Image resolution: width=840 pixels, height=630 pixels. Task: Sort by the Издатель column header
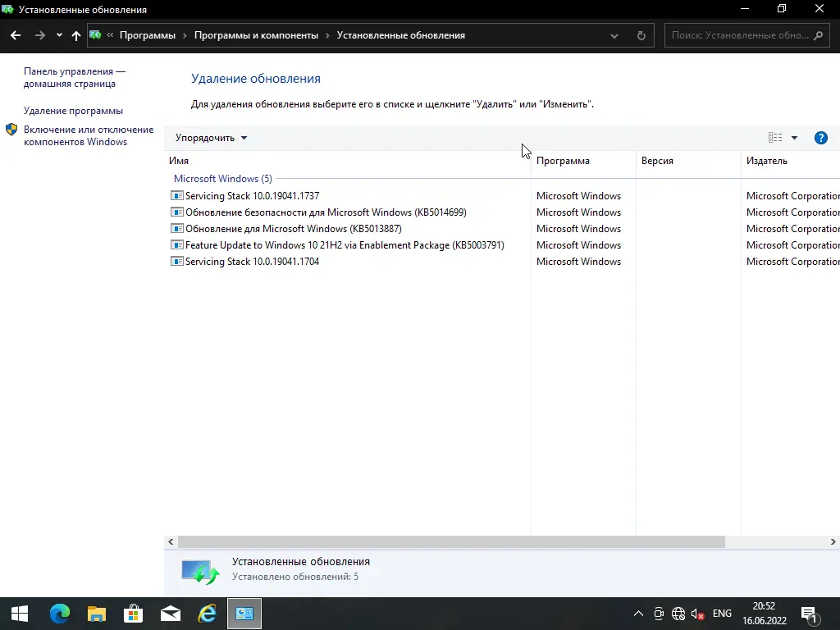click(790, 161)
